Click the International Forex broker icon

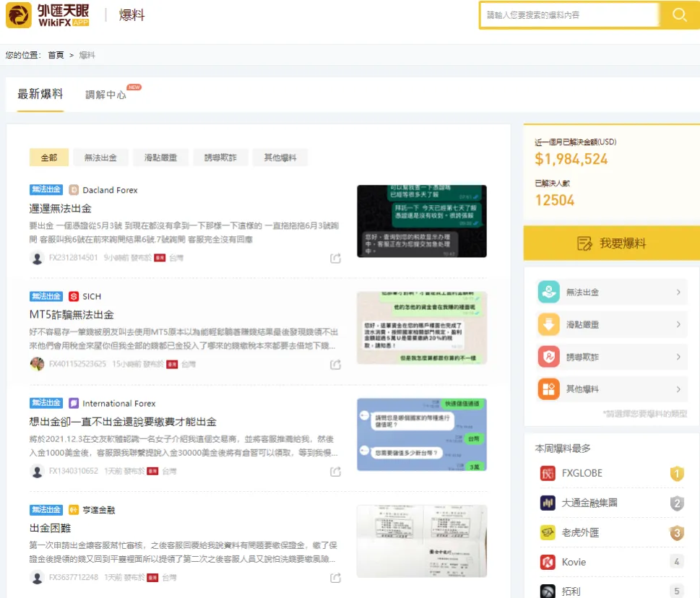coord(74,403)
